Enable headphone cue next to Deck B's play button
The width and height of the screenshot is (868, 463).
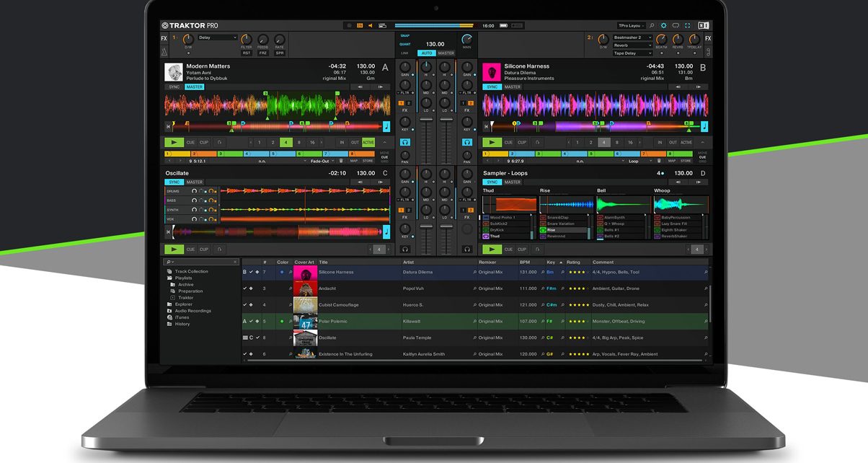(467, 142)
